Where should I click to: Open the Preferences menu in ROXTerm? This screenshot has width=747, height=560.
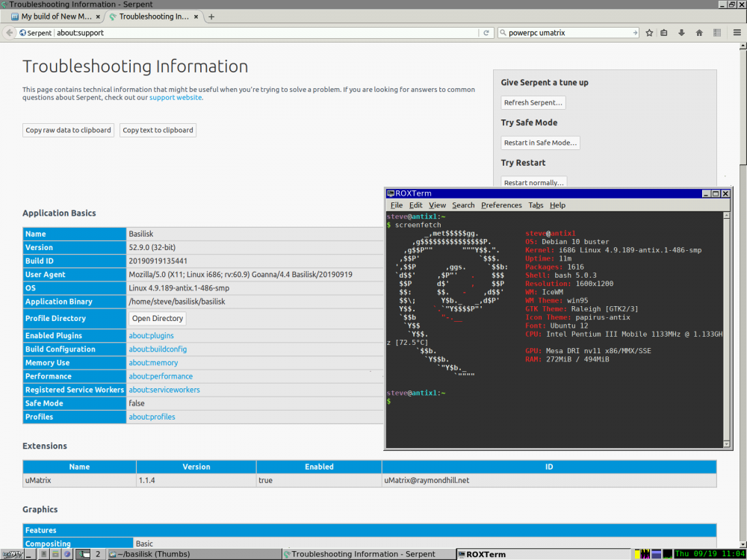(501, 205)
